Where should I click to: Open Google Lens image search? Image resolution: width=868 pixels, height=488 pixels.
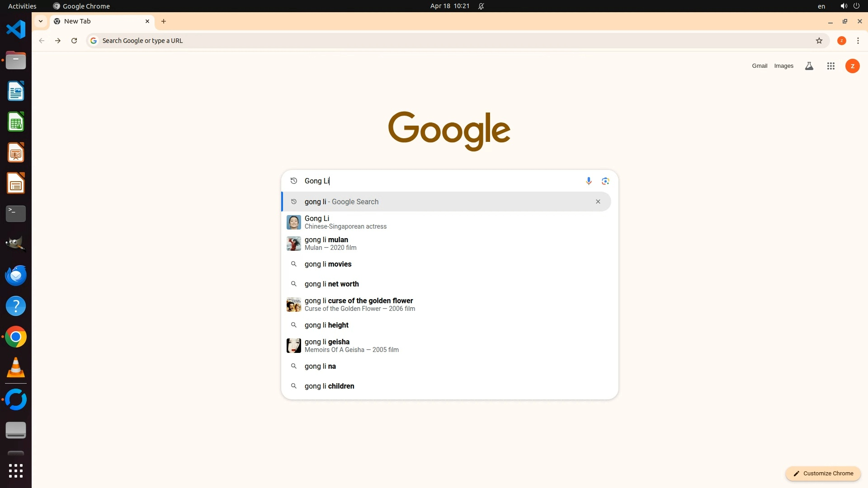[605, 181]
